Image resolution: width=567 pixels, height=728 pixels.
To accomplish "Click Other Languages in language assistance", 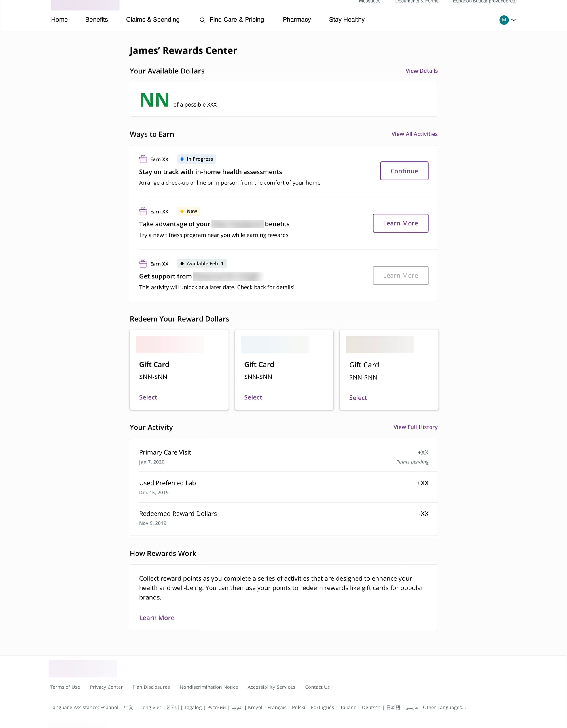I will 444,707.
